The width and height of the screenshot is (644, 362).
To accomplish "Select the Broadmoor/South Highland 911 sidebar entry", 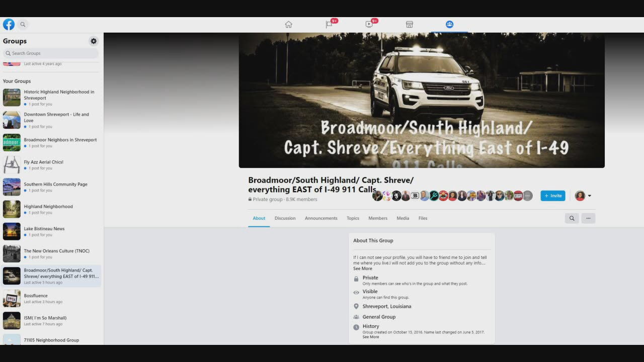I will [51, 276].
